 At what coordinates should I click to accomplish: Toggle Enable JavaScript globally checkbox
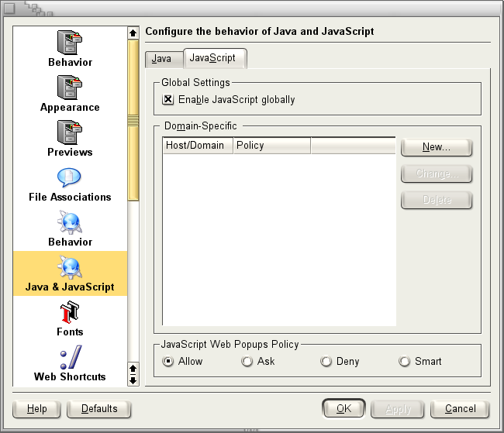coord(167,99)
